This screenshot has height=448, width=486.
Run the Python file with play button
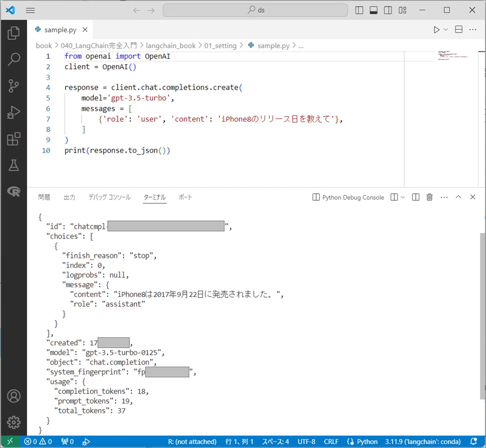[x=436, y=30]
